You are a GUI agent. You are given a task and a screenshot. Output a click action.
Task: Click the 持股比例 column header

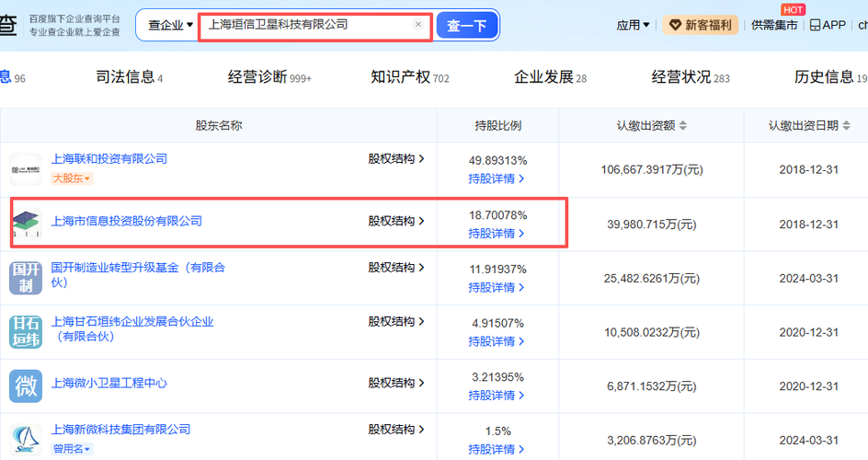tap(497, 126)
